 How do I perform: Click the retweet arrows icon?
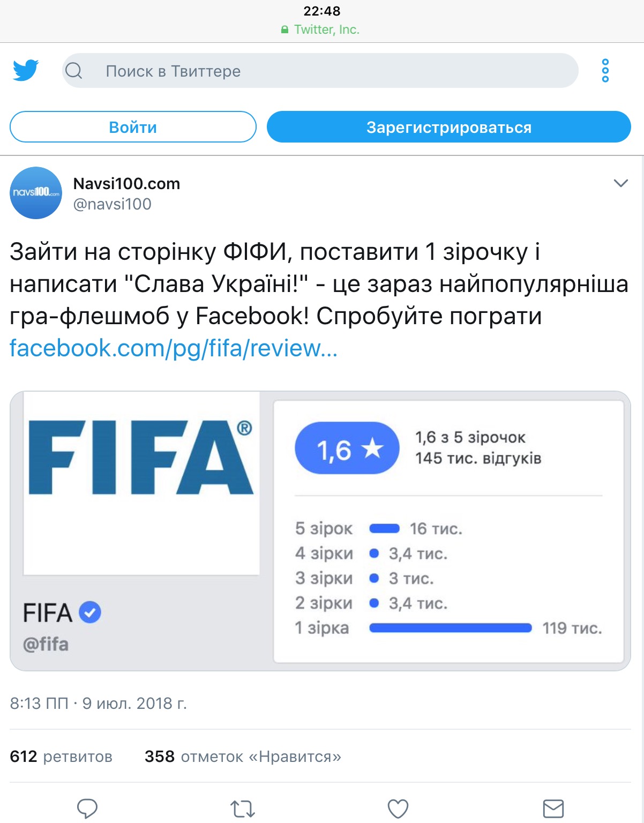coord(243,809)
